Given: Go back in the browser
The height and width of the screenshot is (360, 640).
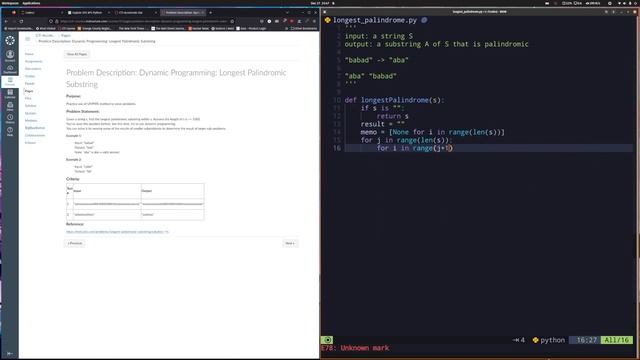Looking at the screenshot, I should (x=7, y=21).
